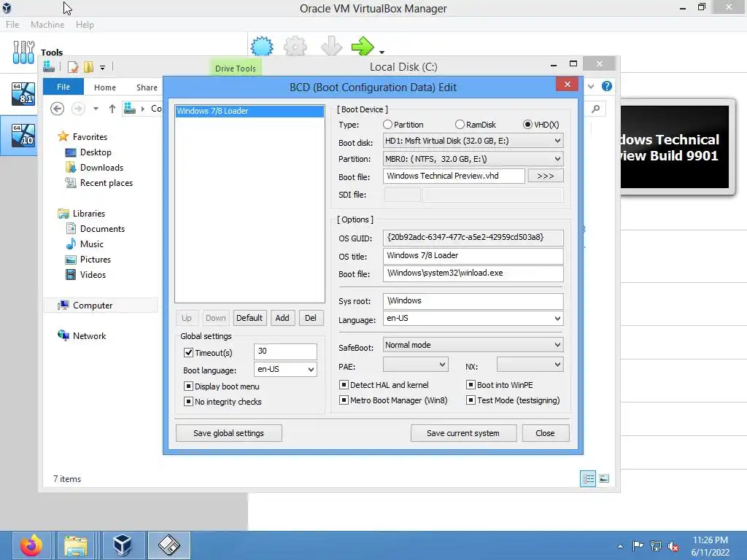Open the PAE dropdown

[415, 365]
